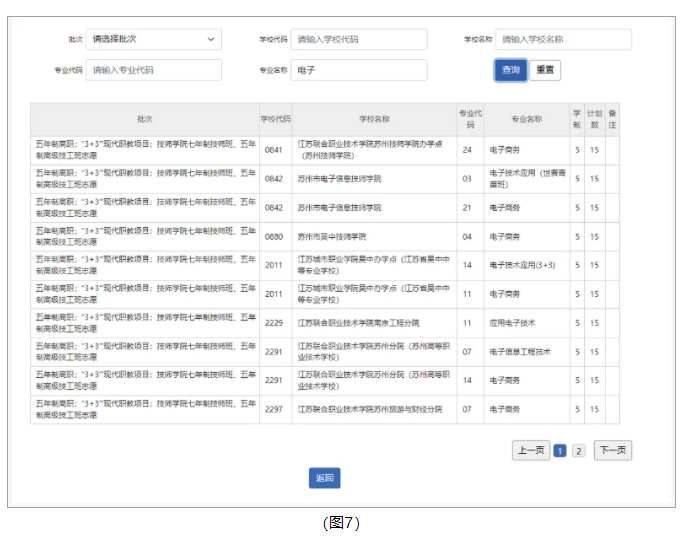
Task: Select row with school code 0841
Action: [x=274, y=150]
